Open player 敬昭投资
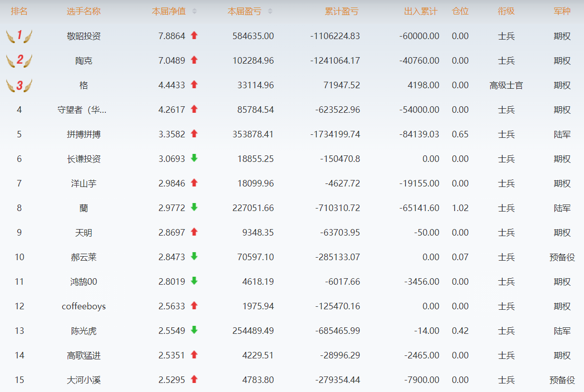 [84, 36]
